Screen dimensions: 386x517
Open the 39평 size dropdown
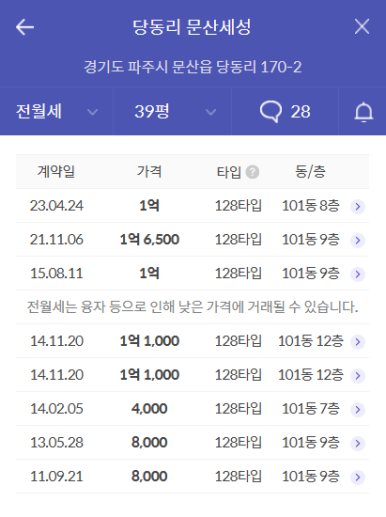pos(172,111)
